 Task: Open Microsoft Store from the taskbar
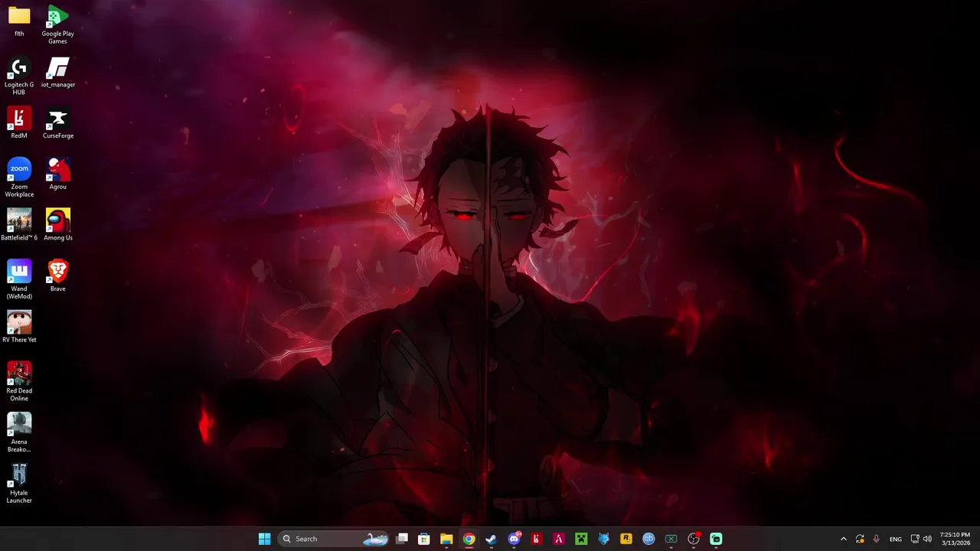click(x=424, y=539)
